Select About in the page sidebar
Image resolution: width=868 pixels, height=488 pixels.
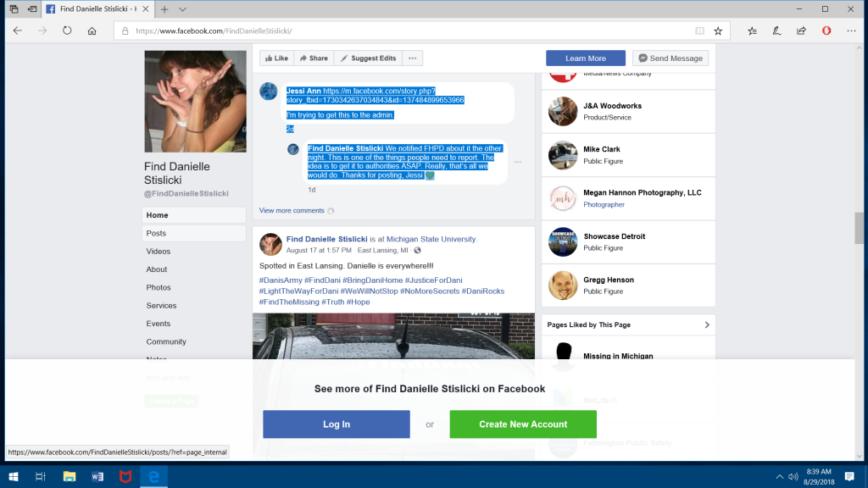[157, 269]
